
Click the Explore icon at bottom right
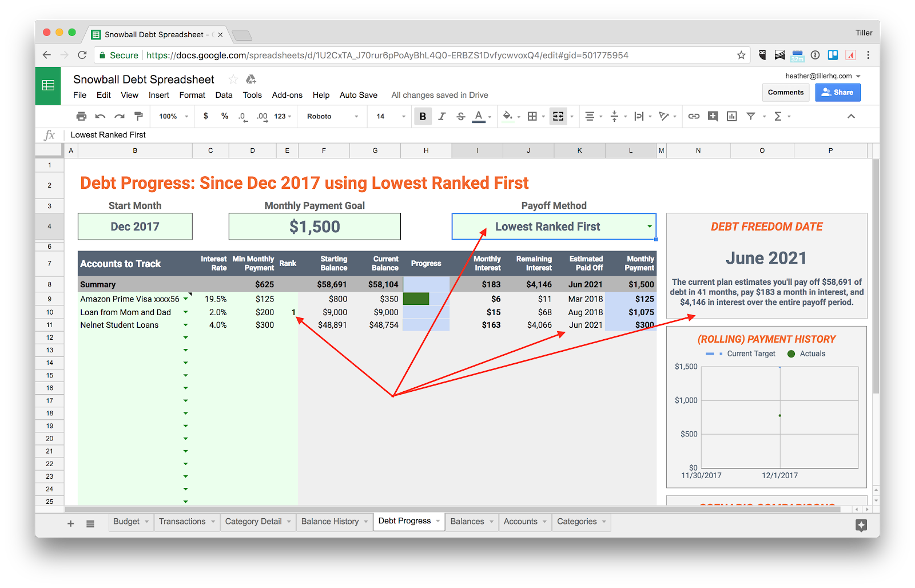[861, 525]
